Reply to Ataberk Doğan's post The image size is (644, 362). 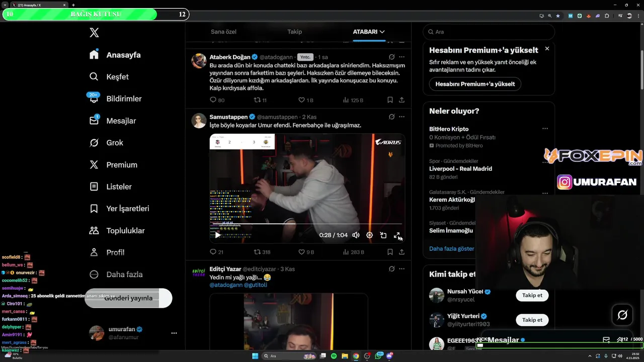[217, 100]
